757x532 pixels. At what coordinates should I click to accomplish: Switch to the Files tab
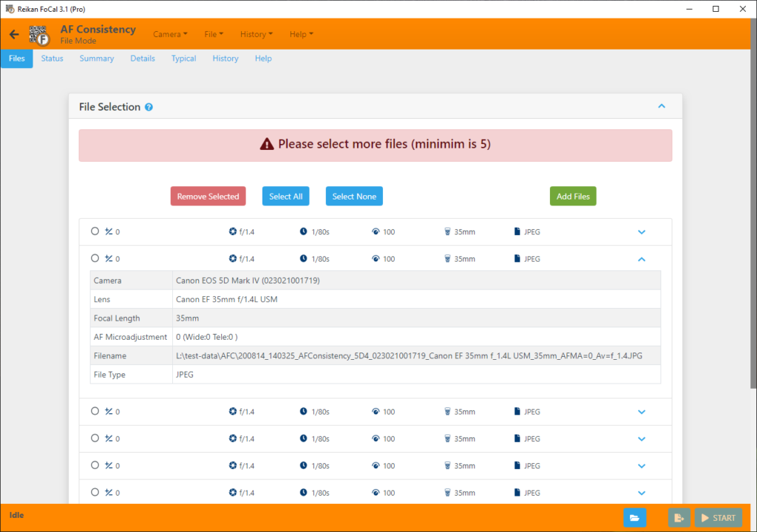(17, 58)
